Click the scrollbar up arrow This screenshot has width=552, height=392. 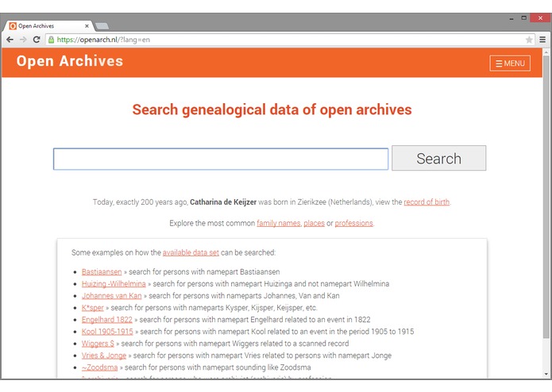pos(546,52)
